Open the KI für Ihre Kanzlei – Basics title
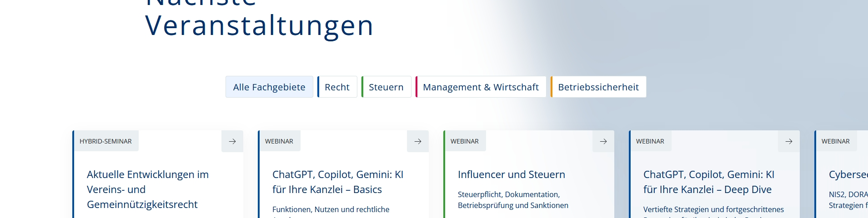 tap(337, 182)
